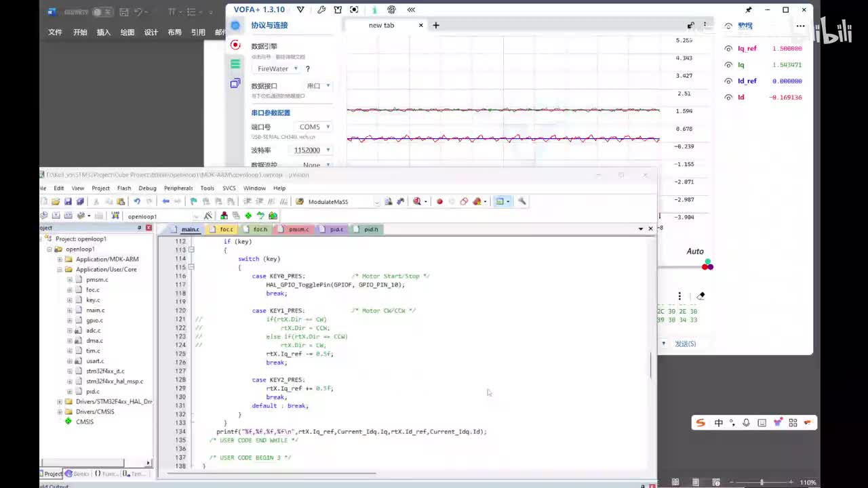Navigate backward with the blue left arrow in Keil
The width and height of the screenshot is (868, 488).
point(165,201)
